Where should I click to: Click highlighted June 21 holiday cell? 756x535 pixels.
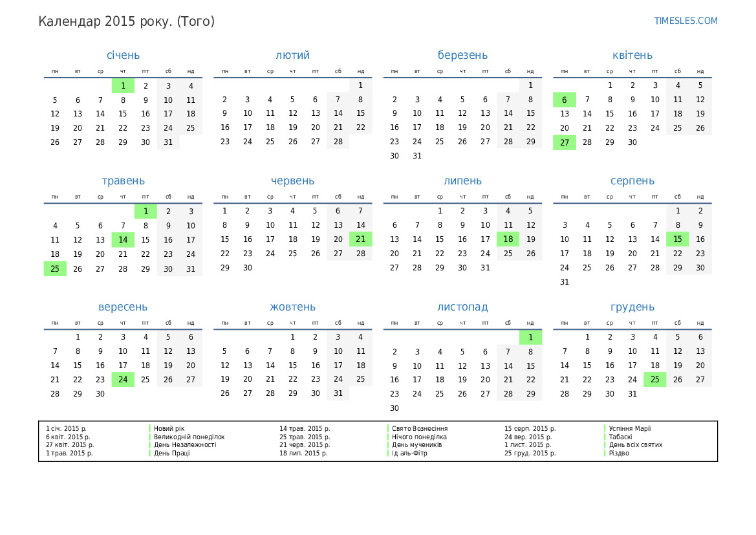[x=361, y=239]
